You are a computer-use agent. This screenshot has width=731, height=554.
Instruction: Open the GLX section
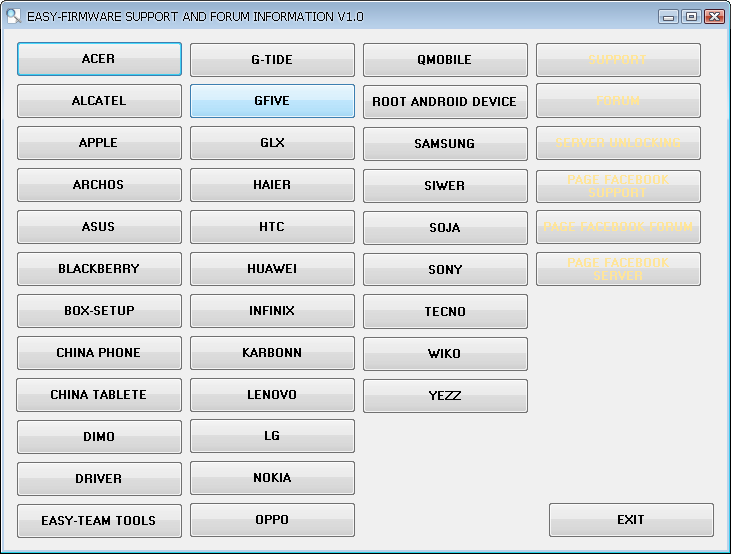point(272,143)
